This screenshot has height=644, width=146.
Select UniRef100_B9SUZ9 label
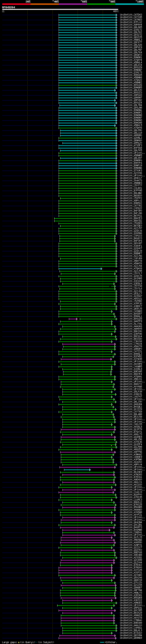[131, 67]
